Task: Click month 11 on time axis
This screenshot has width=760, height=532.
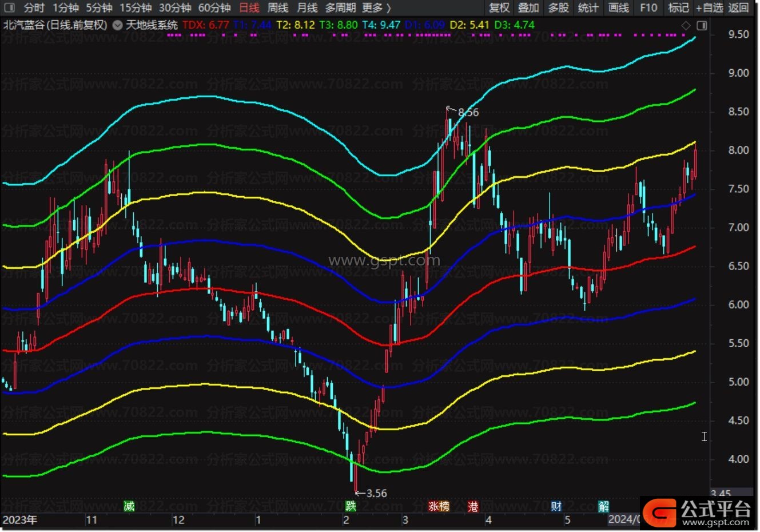Action: pos(91,520)
